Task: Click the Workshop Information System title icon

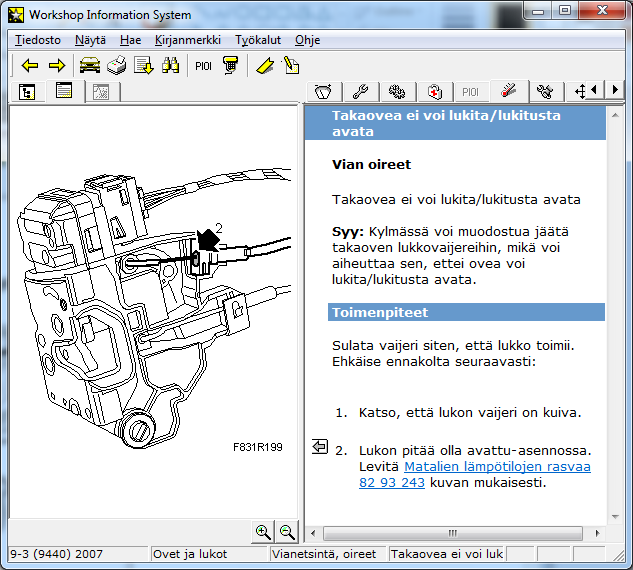Action: [x=16, y=15]
